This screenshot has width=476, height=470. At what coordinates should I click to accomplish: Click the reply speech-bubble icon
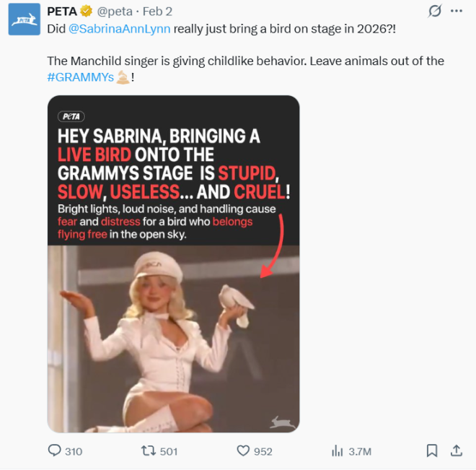click(x=55, y=451)
